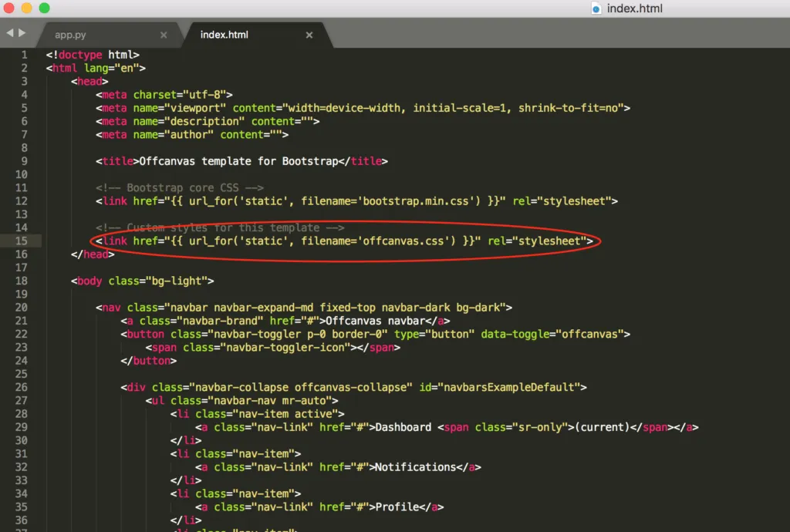
Task: Switch to the app.py tab
Action: coord(70,35)
